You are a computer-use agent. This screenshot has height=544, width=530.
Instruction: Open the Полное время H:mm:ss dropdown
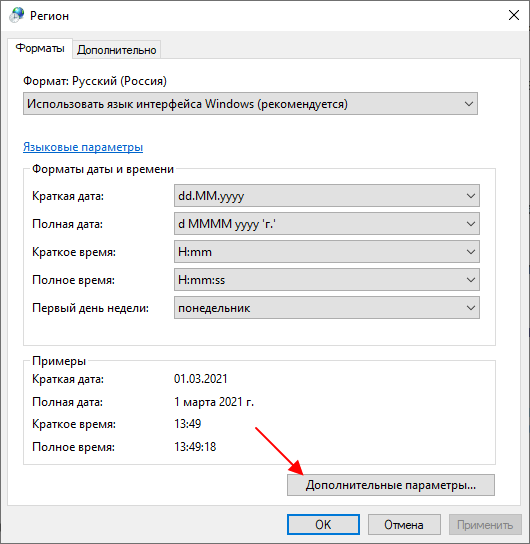(327, 280)
